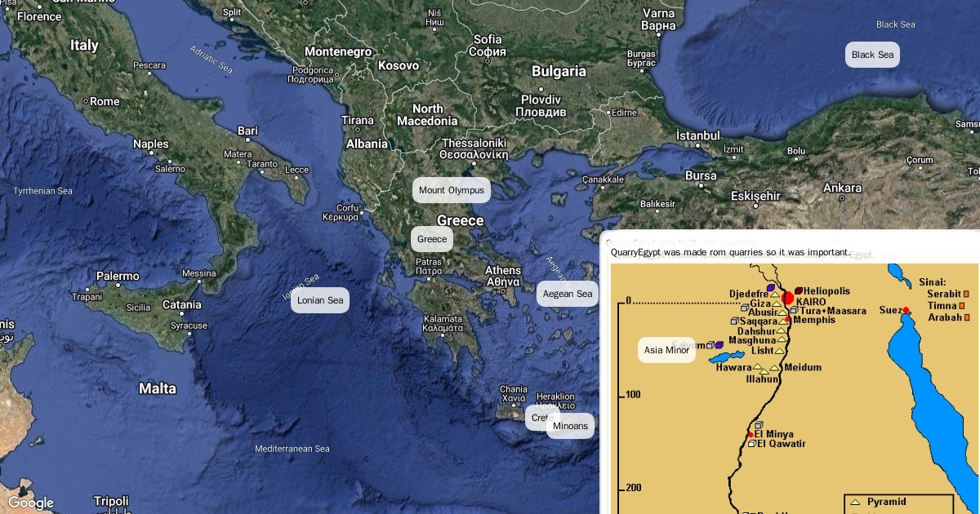The height and width of the screenshot is (514, 980).
Task: Click the Mediterranean Sea label
Action: coord(292,449)
